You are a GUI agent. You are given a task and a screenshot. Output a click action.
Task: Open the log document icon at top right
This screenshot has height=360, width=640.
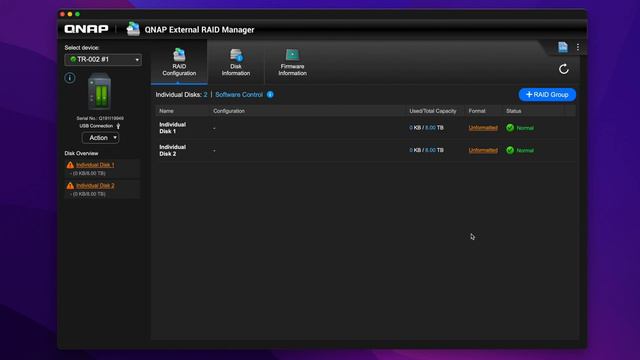pyautogui.click(x=563, y=47)
